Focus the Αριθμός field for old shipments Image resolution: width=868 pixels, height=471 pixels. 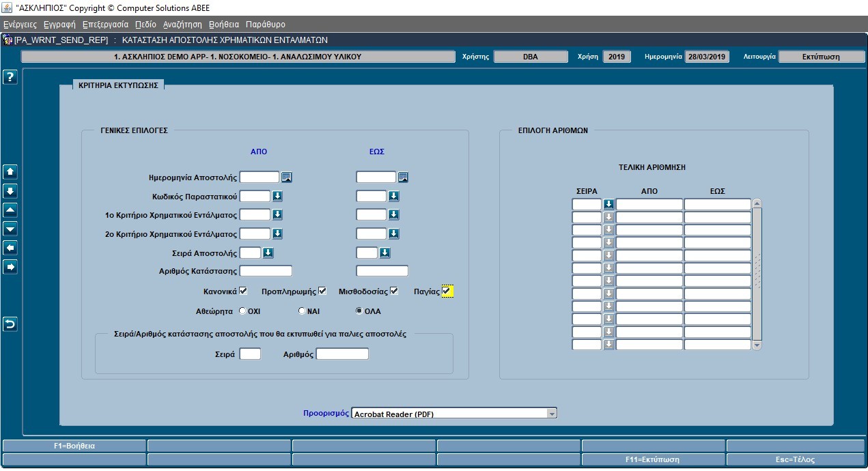click(x=342, y=354)
